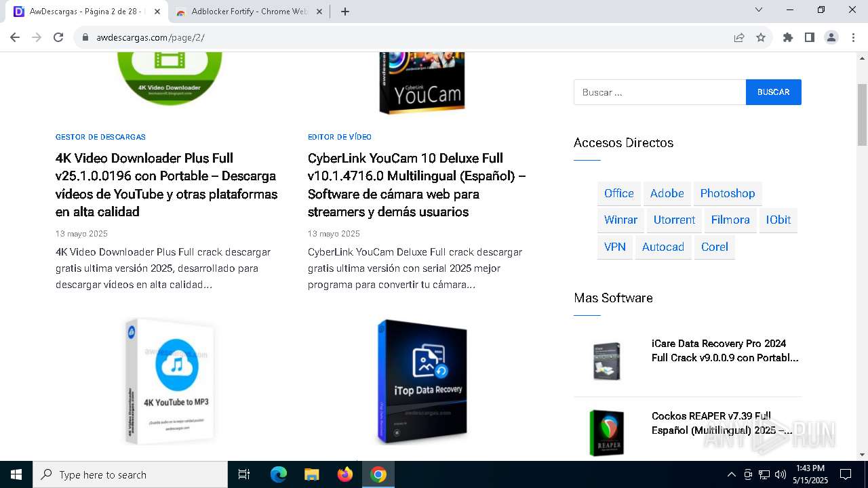This screenshot has width=868, height=488.
Task: Click the first article's 13 mayo 2025 date
Action: 81,234
